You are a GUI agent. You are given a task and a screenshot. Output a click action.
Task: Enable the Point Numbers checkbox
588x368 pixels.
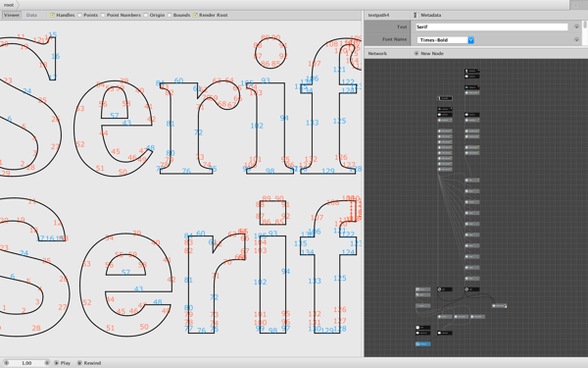(103, 15)
